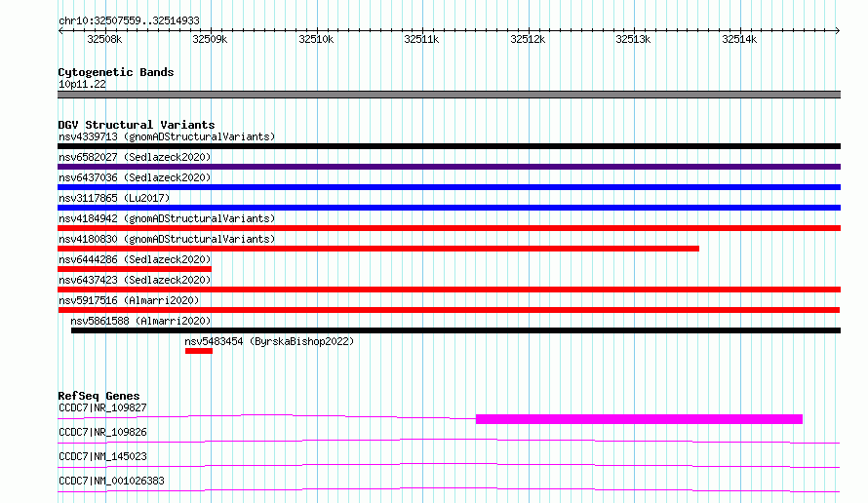Viewport: 868px width, 503px height.
Task: Select the red nsv6437423 variant bar
Action: click(449, 290)
